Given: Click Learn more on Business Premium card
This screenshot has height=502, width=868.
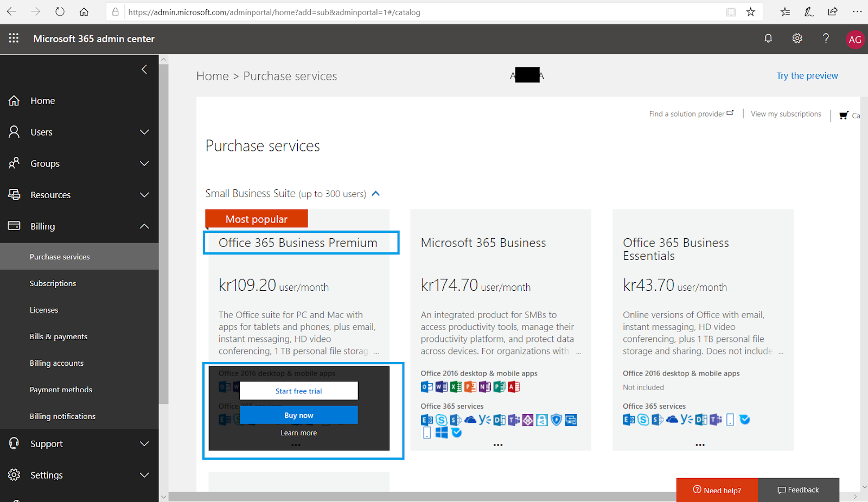Looking at the screenshot, I should click(298, 433).
